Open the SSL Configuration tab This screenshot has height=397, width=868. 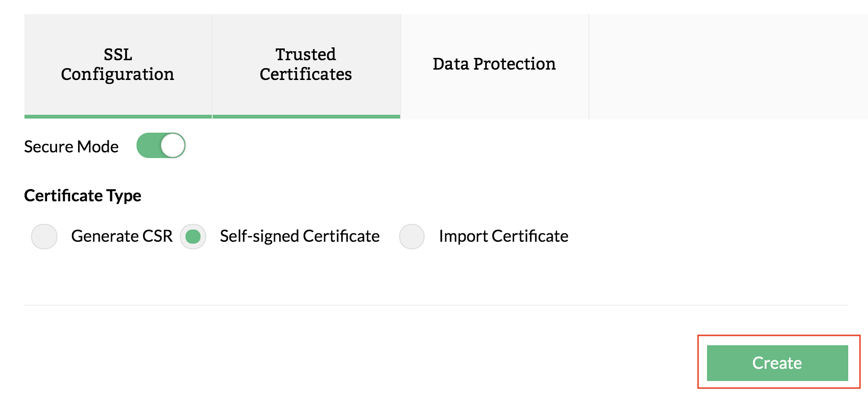coord(118,64)
